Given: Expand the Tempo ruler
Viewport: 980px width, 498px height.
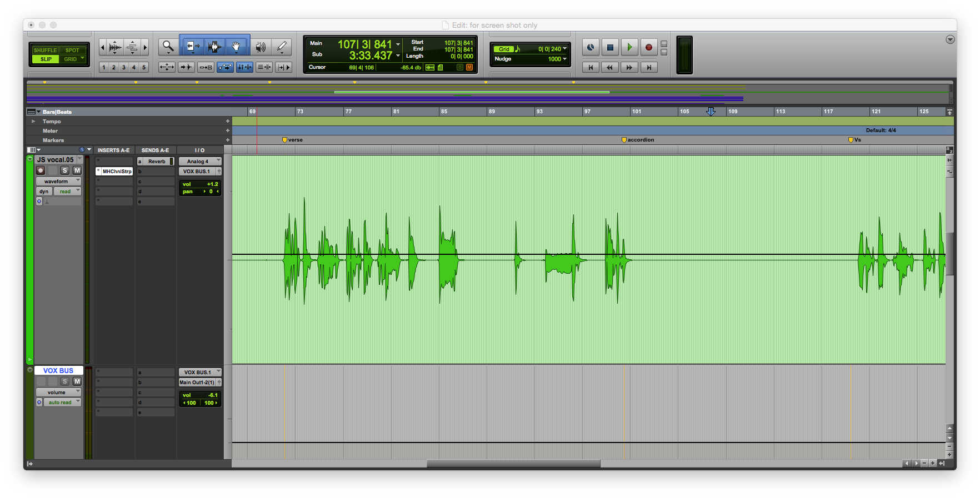Looking at the screenshot, I should pyautogui.click(x=33, y=121).
